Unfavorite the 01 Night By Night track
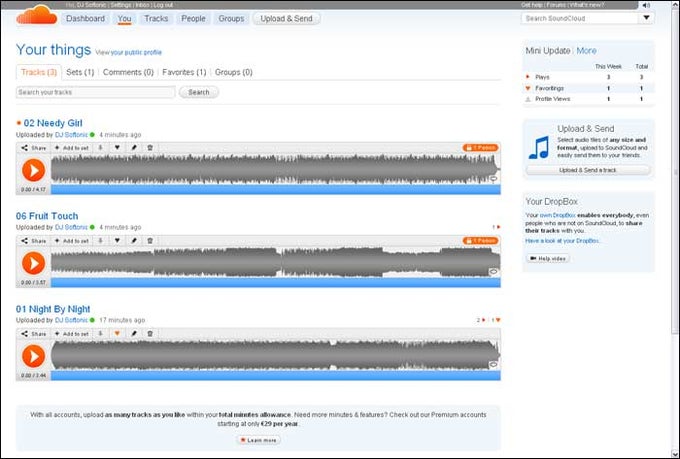680x459 pixels. point(117,334)
